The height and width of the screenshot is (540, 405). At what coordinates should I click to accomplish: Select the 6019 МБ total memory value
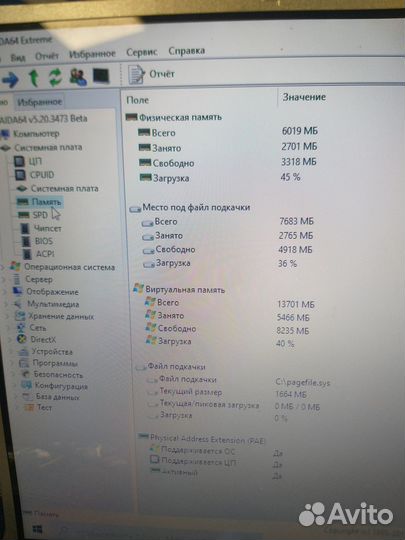pyautogui.click(x=300, y=131)
